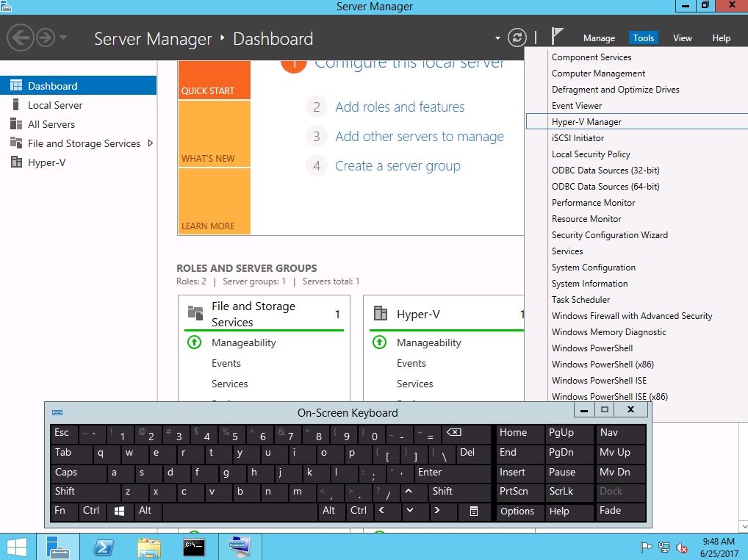
Task: Open the Help menu
Action: tap(721, 38)
